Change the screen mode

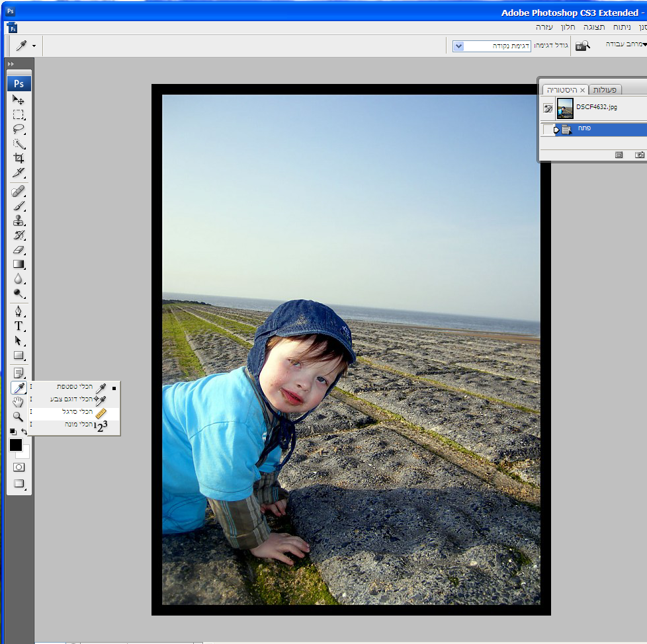[x=19, y=483]
